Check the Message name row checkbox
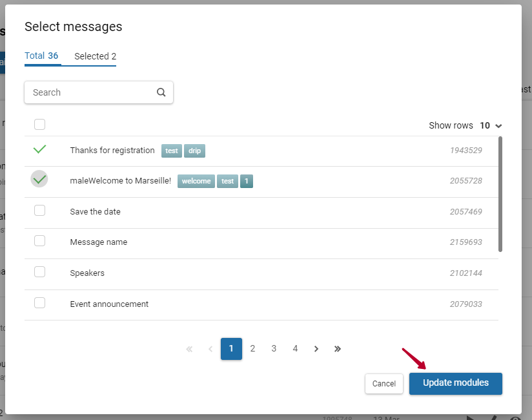Screen dimensions: 532x420 [x=39, y=241]
